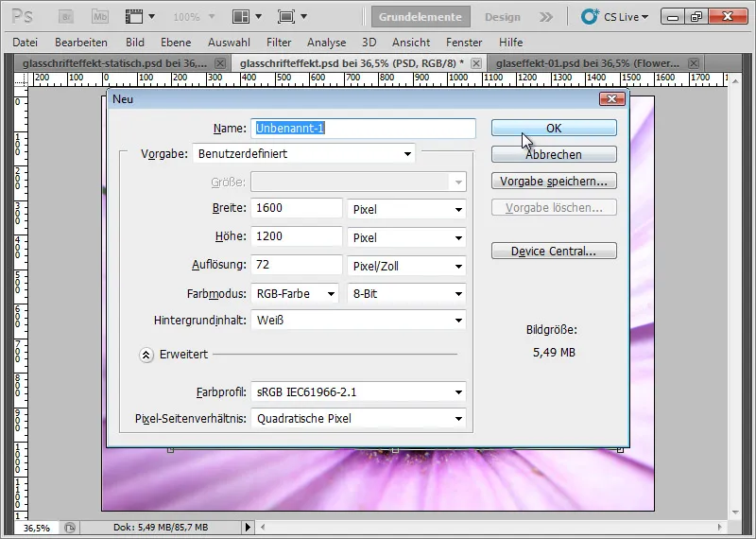The image size is (756, 539).
Task: Click the Photoshop Ps logo
Action: pos(22,17)
